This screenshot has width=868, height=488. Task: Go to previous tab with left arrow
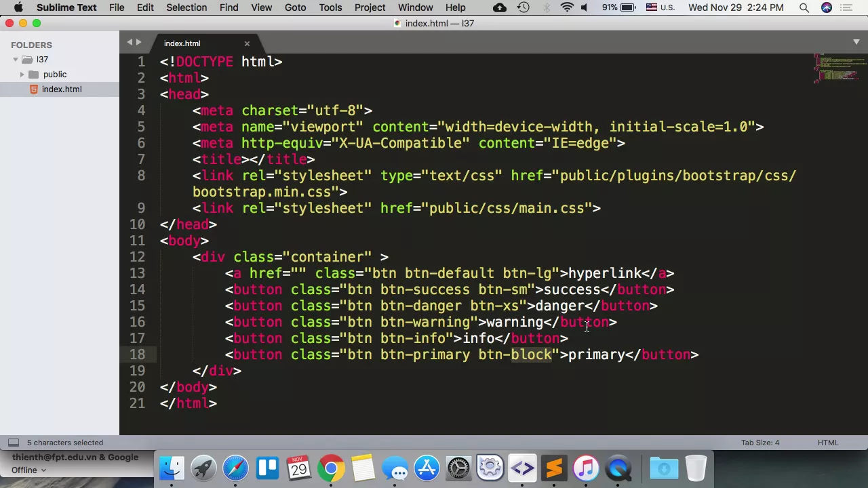tap(130, 42)
